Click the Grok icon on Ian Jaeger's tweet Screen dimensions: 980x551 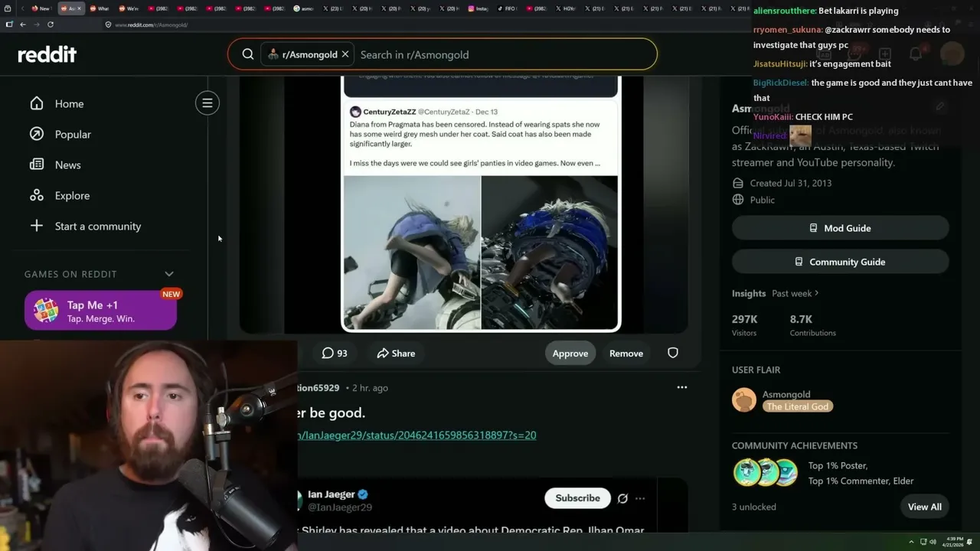point(622,498)
